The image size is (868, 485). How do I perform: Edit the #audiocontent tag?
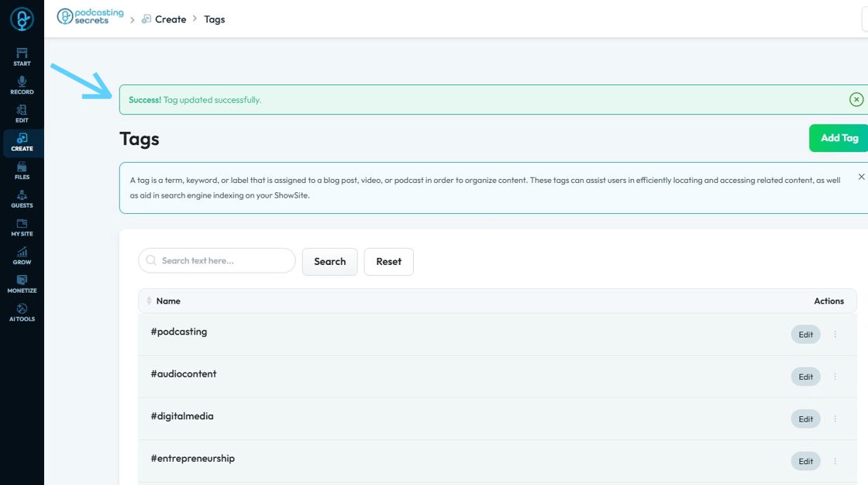pos(805,377)
